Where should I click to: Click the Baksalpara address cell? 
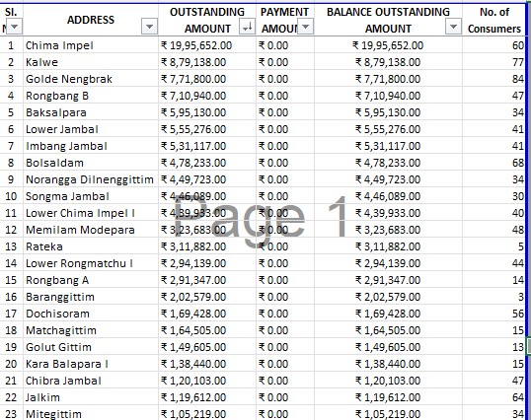[x=91, y=112]
